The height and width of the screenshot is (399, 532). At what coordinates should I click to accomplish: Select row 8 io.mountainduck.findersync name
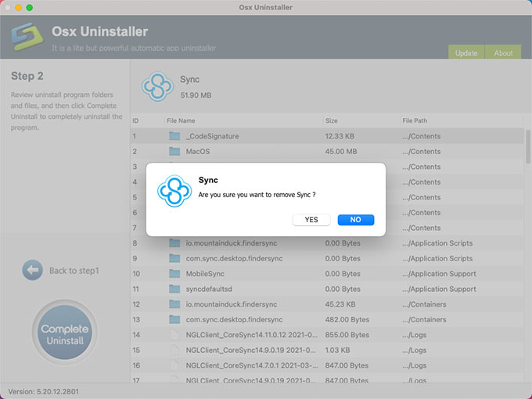pyautogui.click(x=232, y=243)
